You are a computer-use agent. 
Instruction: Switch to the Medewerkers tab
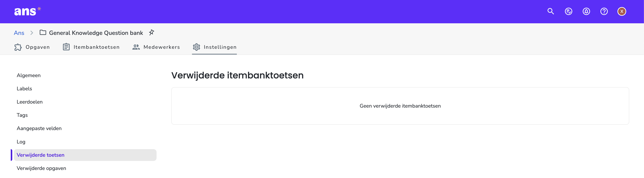tap(156, 47)
